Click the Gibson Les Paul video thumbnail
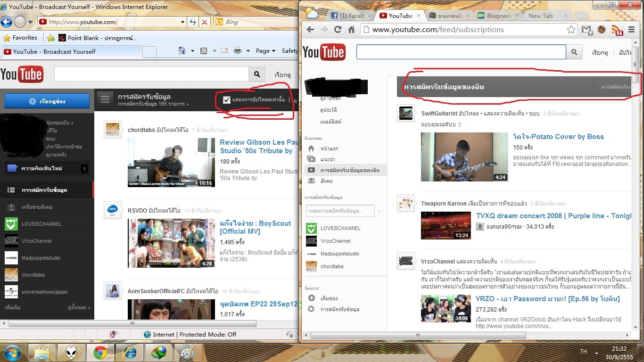644x362 pixels. (x=171, y=163)
